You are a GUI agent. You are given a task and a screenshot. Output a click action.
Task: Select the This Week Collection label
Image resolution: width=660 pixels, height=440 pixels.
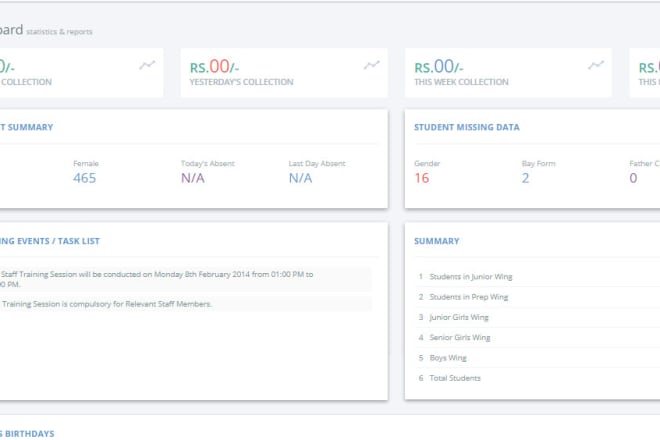pyautogui.click(x=461, y=82)
